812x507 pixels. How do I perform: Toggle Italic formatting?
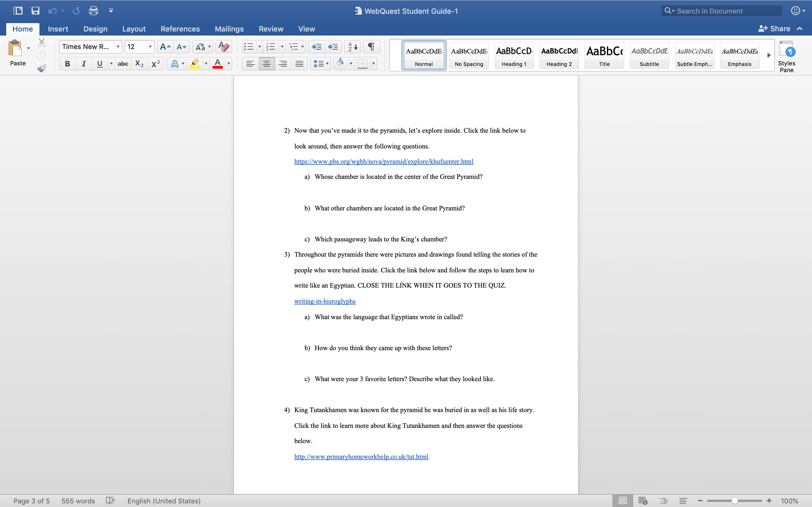tap(83, 64)
